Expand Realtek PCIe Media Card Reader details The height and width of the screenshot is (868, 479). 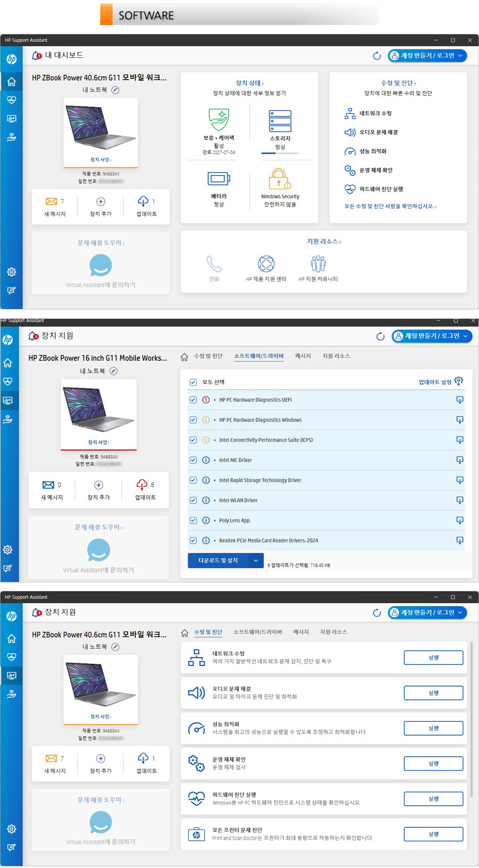215,540
